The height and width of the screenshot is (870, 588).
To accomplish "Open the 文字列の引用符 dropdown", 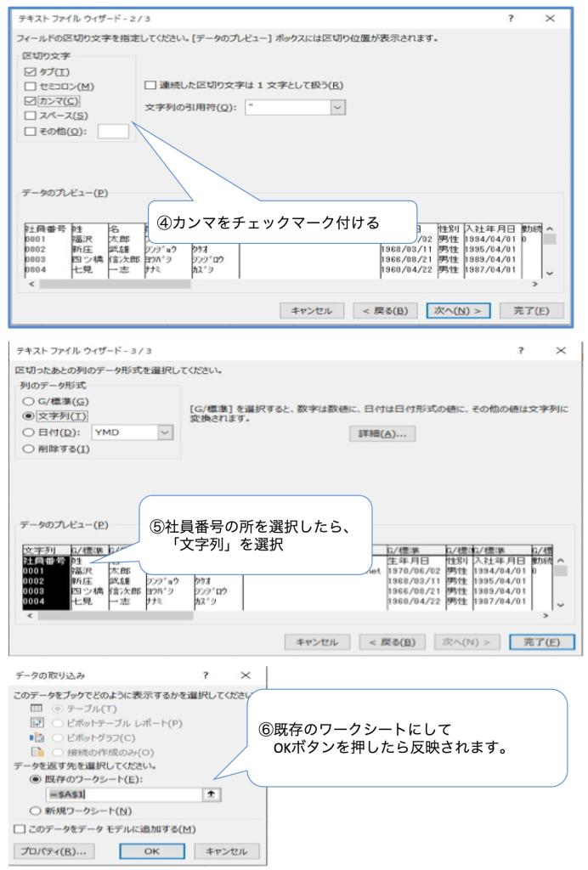I will tap(337, 107).
